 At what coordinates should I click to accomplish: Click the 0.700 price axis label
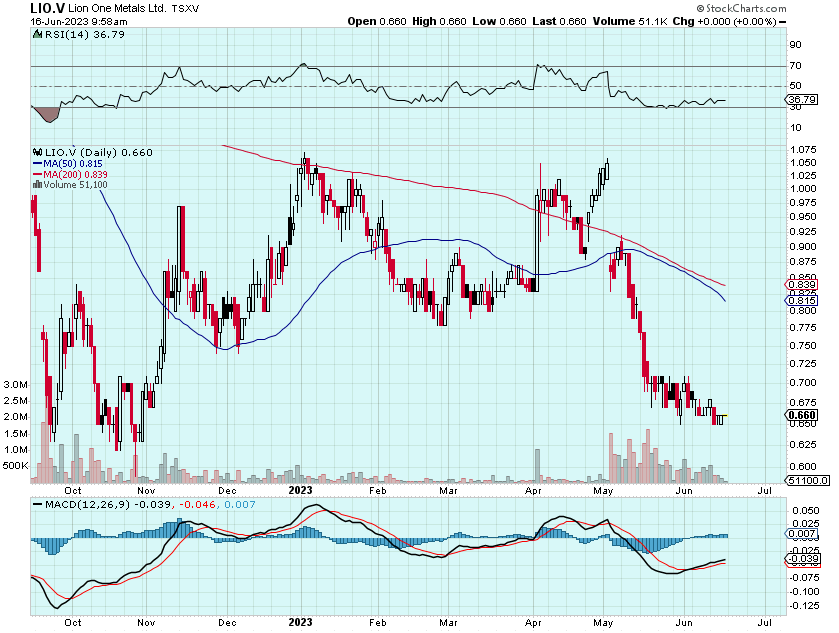point(803,383)
